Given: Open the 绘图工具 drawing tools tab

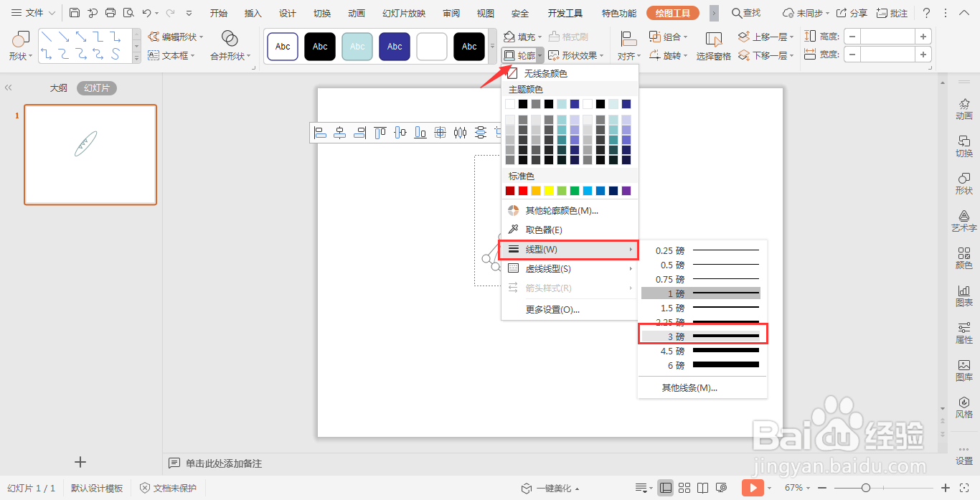Looking at the screenshot, I should pyautogui.click(x=672, y=12).
